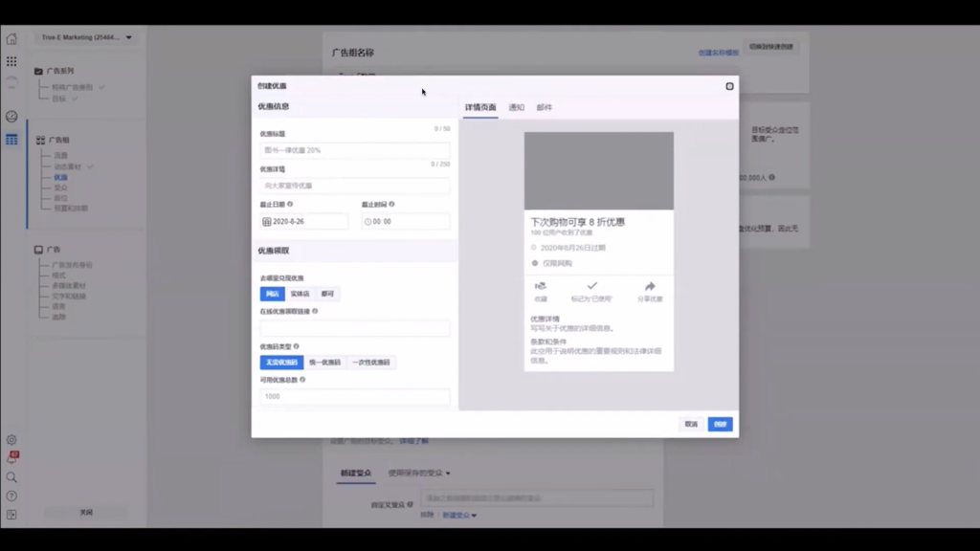The height and width of the screenshot is (551, 980).
Task: Click the 分享优惠 share arrow icon
Action: click(650, 285)
